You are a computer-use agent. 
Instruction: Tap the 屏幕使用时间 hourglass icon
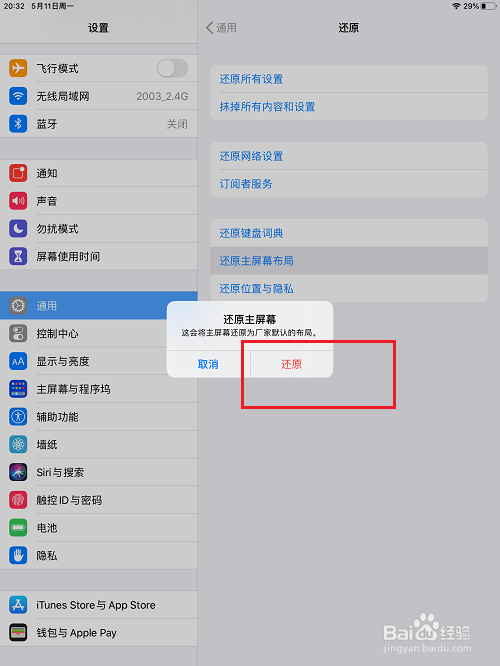tap(18, 256)
